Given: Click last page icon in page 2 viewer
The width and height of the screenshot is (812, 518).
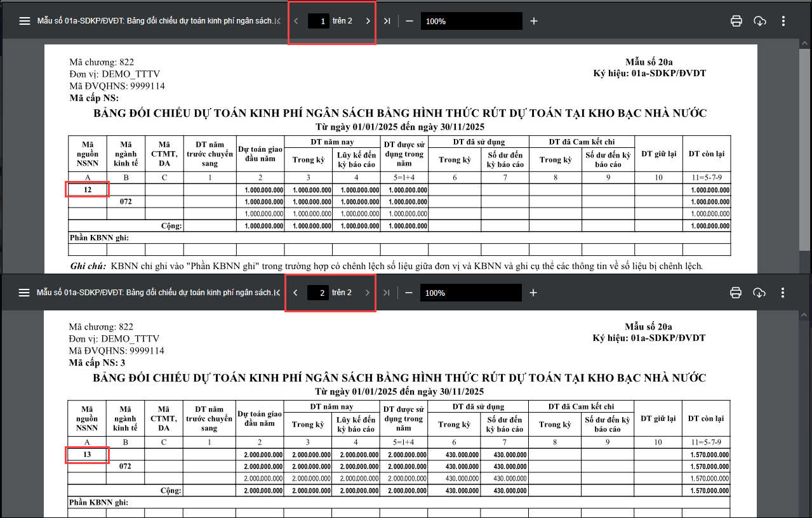Looking at the screenshot, I should pyautogui.click(x=386, y=293).
